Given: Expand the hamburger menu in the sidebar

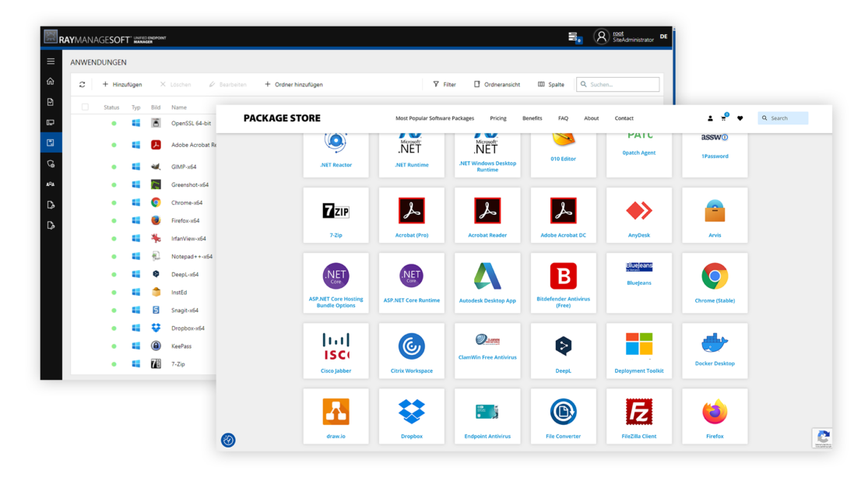Looking at the screenshot, I should pyautogui.click(x=50, y=61).
